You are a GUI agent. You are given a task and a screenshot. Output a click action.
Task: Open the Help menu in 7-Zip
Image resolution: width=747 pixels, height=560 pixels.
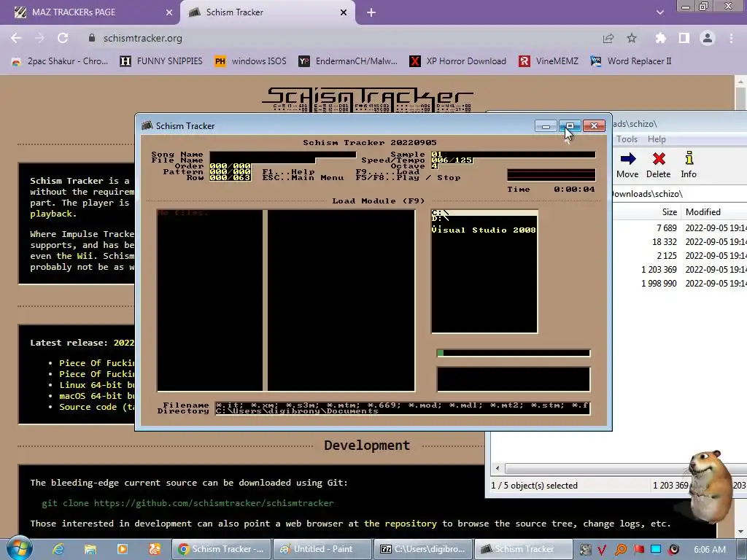point(657,139)
